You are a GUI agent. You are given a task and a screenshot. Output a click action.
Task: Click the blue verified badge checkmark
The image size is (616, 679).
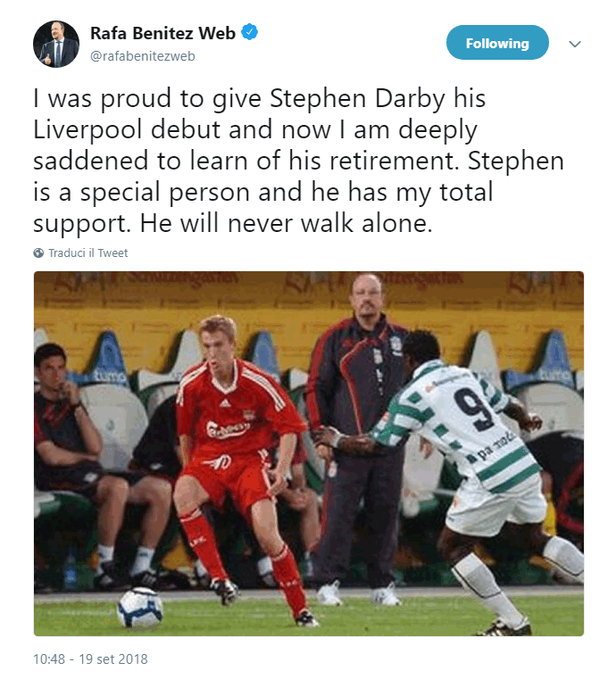point(249,32)
